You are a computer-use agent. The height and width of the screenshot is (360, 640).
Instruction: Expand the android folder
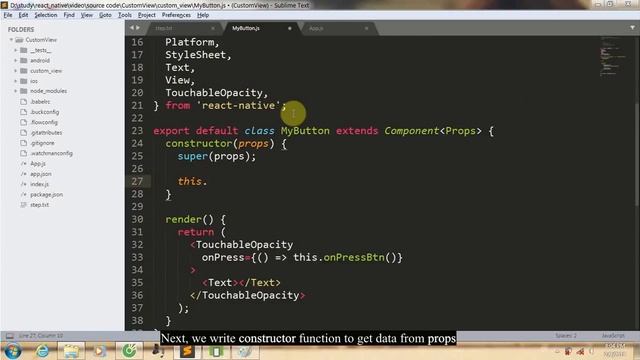(16, 60)
